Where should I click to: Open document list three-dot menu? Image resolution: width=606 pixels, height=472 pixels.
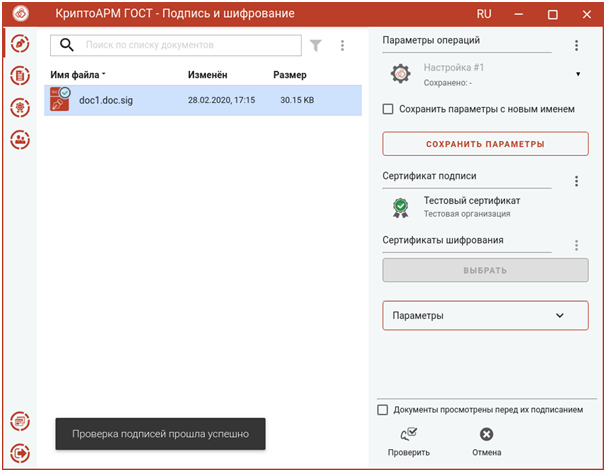tap(342, 46)
